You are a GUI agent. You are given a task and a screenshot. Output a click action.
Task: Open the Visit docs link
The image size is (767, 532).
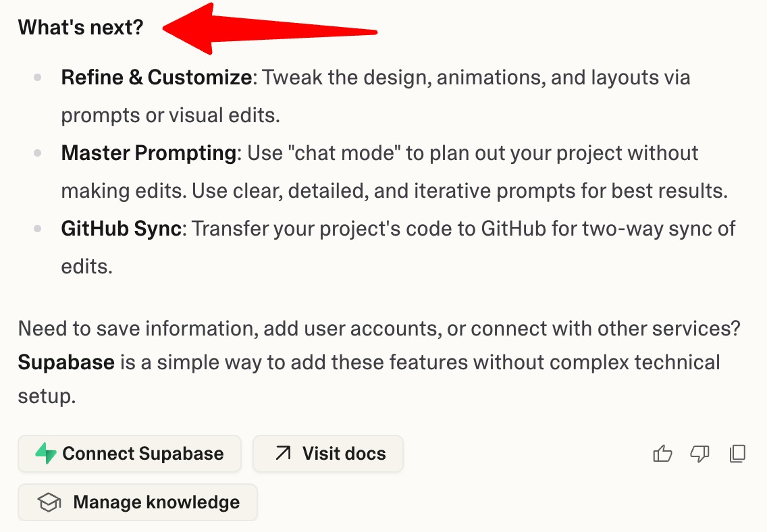[x=327, y=453]
